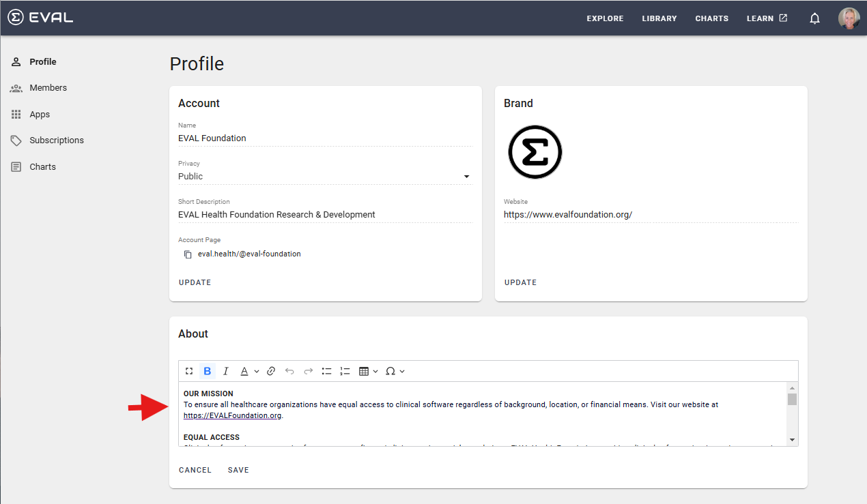Click the OUR MISSION heading in the editor
The image size is (867, 504).
[x=208, y=394]
